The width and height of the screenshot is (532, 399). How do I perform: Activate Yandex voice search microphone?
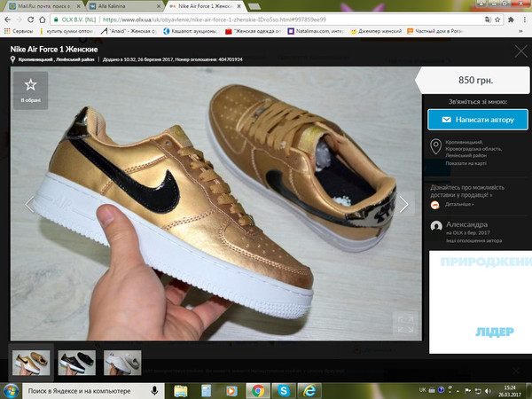(155, 391)
